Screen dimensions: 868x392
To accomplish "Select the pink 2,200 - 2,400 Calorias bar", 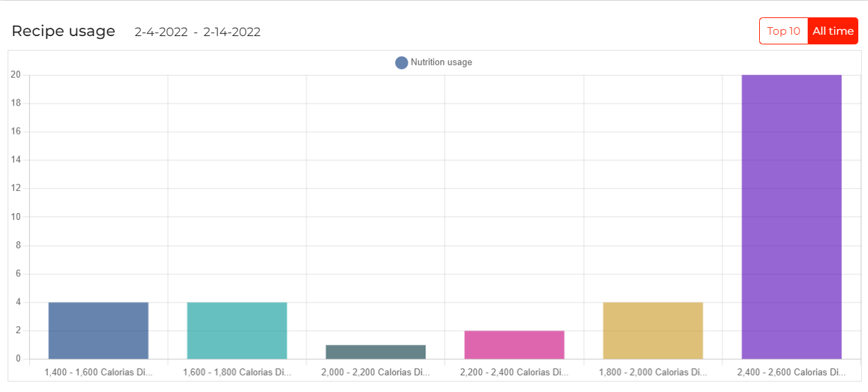I will coord(514,345).
